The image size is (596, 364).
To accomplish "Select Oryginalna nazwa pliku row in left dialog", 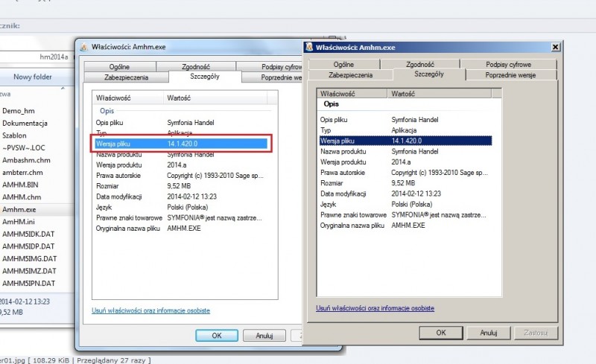I will [180, 229].
